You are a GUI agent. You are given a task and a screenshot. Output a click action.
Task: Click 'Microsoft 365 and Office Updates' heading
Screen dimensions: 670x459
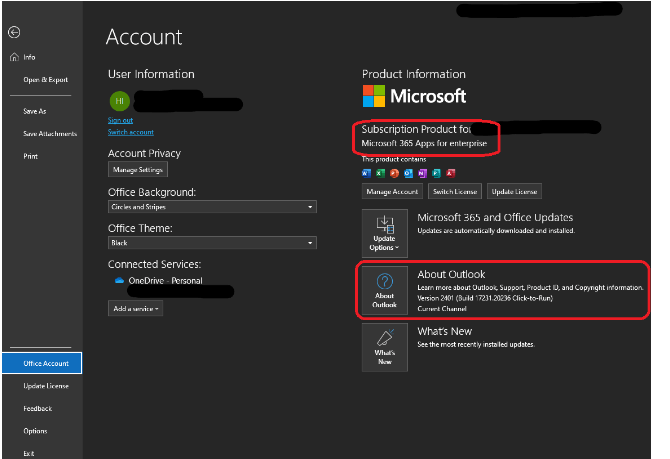[495, 218]
